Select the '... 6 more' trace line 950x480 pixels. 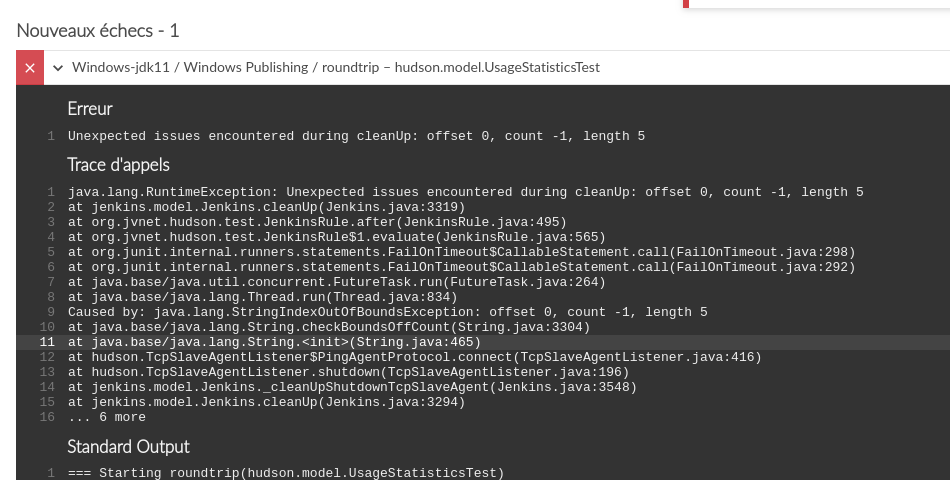click(x=107, y=417)
